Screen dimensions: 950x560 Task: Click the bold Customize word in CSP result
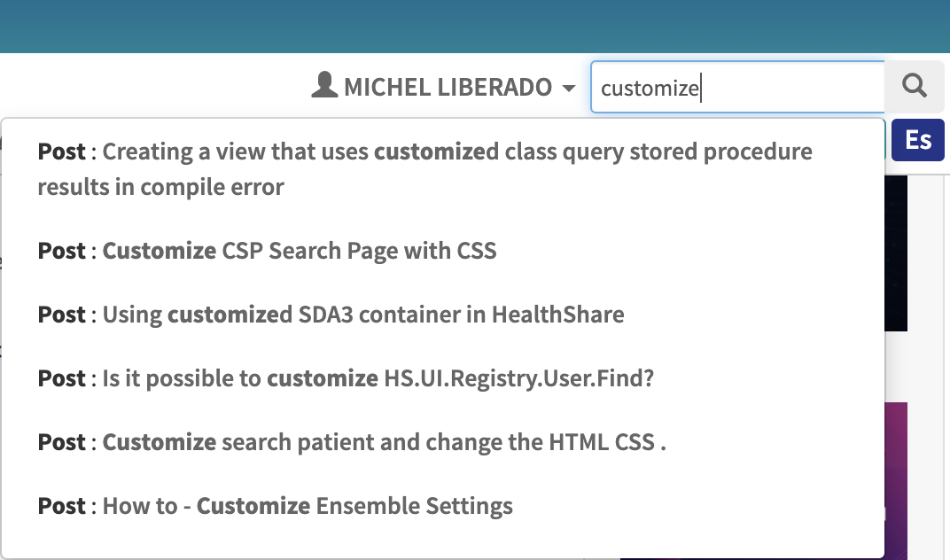click(160, 251)
